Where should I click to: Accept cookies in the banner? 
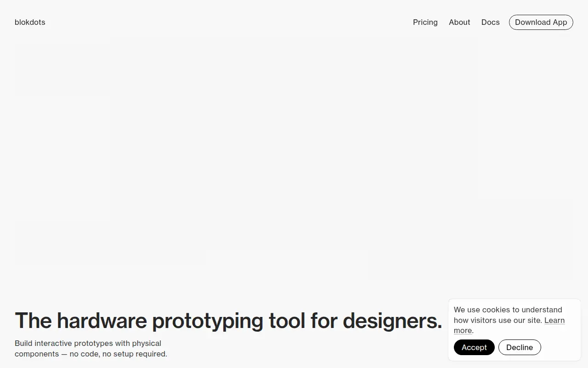[474, 347]
